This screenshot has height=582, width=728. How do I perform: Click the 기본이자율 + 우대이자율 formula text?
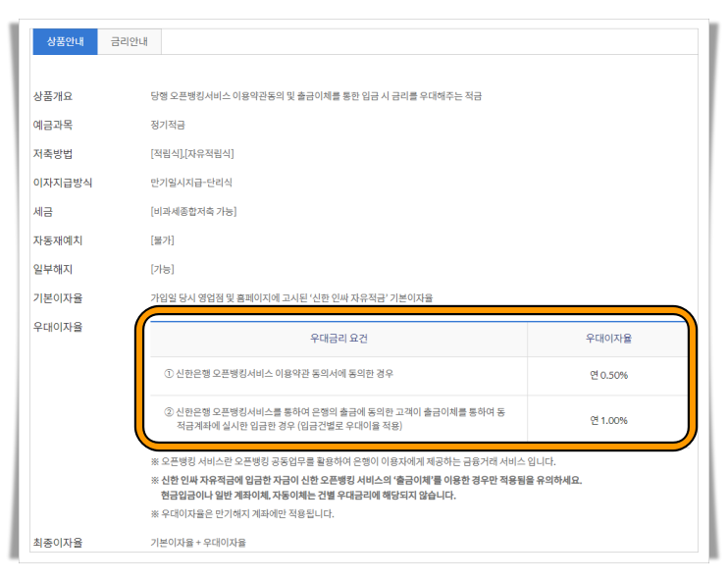click(x=198, y=543)
